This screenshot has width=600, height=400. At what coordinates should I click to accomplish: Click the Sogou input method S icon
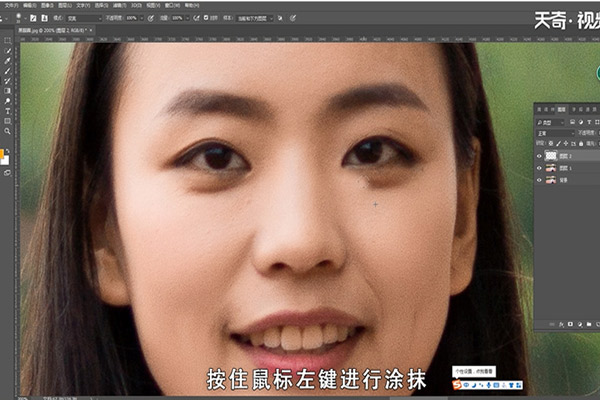[457, 385]
